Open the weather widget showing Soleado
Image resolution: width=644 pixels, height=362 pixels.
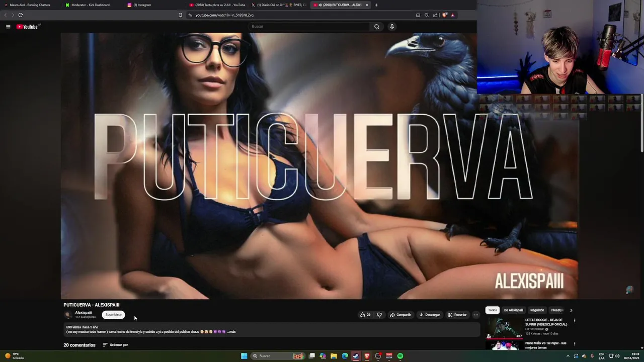pos(15,356)
